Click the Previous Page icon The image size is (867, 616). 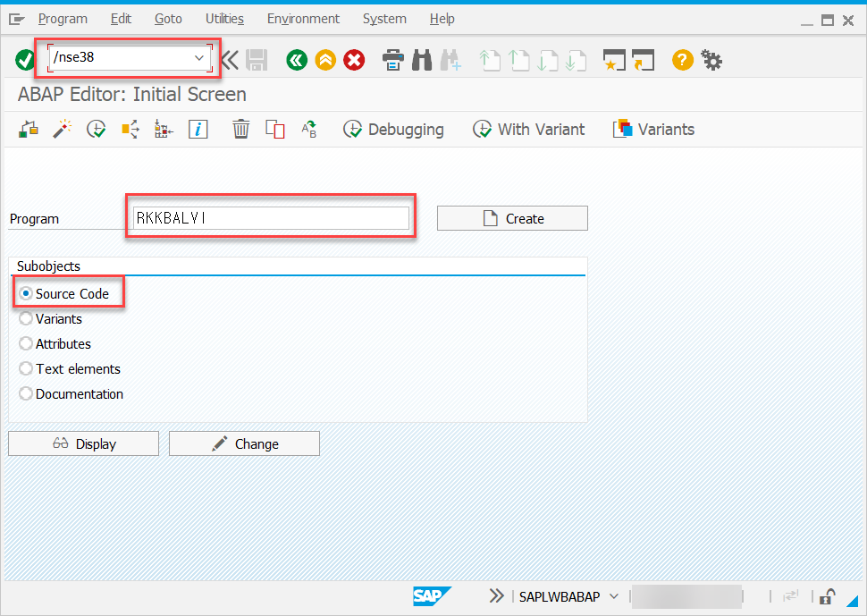(518, 60)
